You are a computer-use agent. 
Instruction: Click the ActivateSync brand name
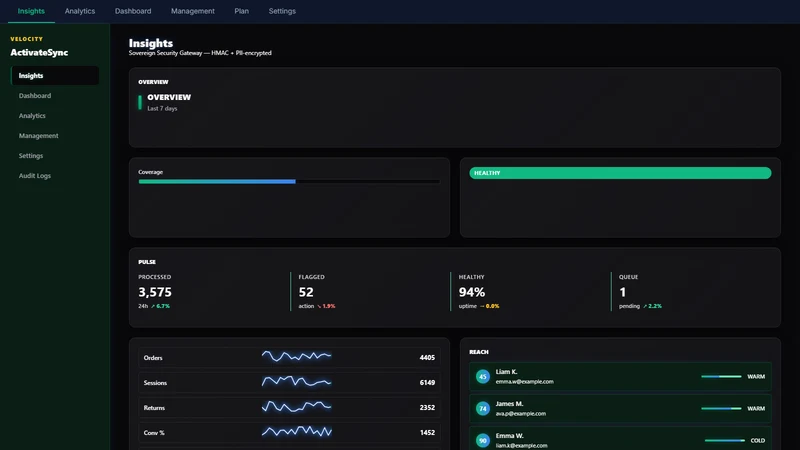[x=39, y=53]
